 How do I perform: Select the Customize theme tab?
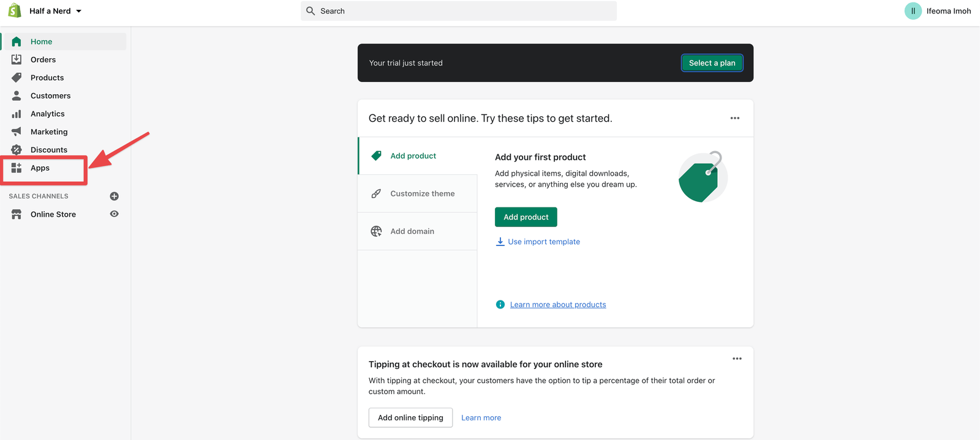coord(418,193)
